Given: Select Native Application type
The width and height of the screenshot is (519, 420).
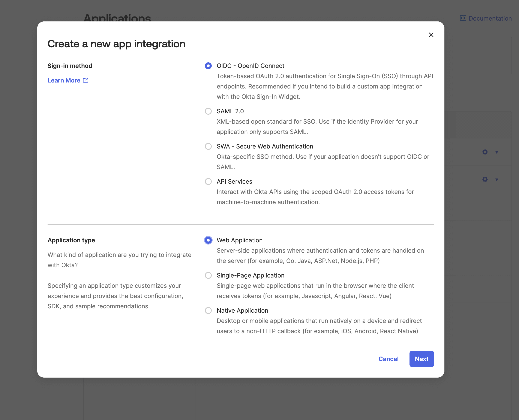Looking at the screenshot, I should [x=208, y=310].
